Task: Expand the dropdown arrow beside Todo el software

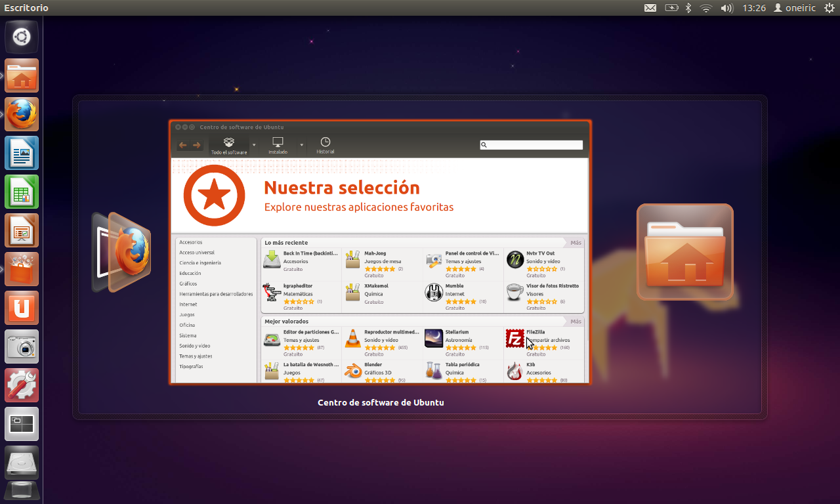Action: [254, 145]
